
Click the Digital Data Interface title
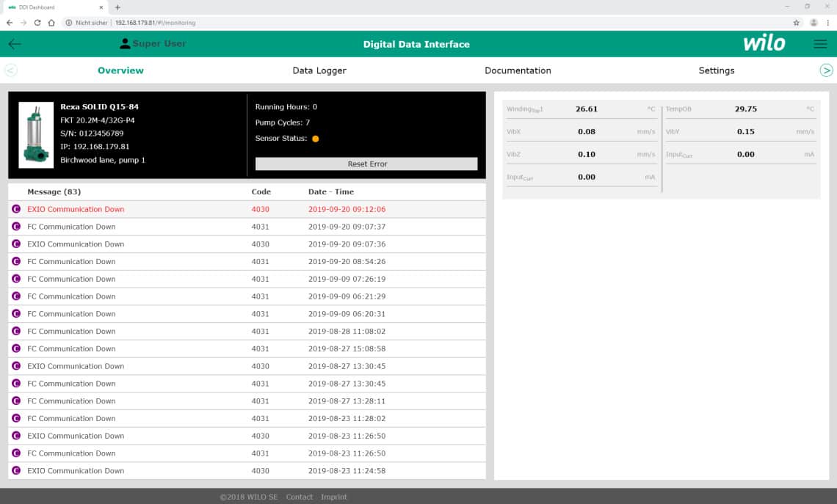pos(416,44)
